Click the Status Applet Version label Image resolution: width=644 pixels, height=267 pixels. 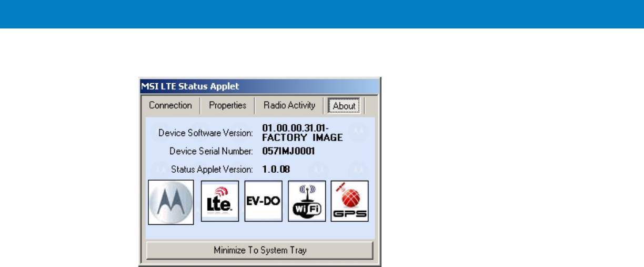click(x=213, y=170)
